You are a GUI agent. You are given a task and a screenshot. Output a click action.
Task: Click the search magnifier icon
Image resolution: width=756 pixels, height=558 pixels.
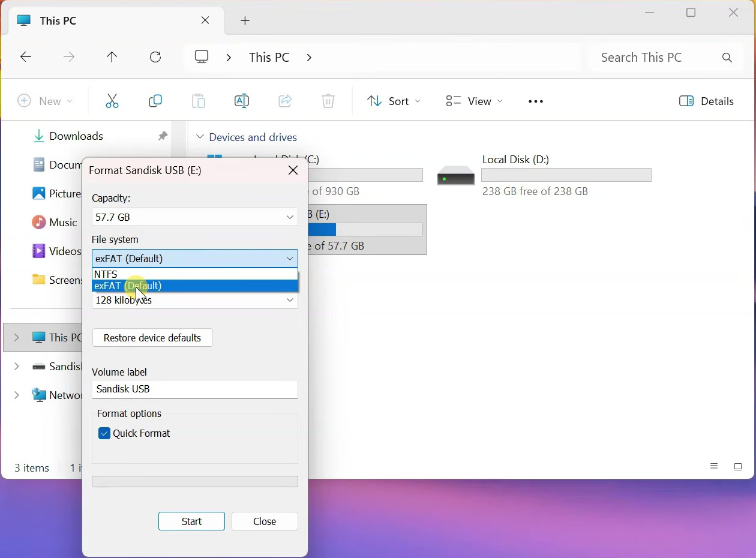(x=727, y=58)
